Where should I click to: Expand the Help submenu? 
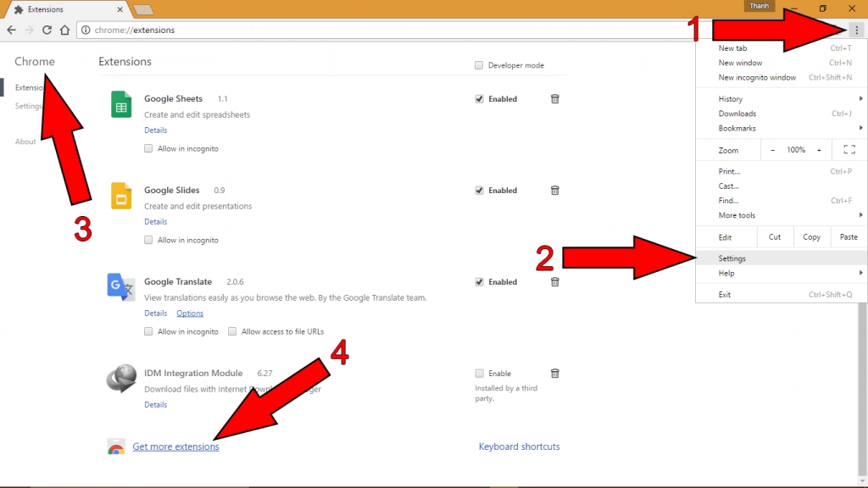pos(781,273)
